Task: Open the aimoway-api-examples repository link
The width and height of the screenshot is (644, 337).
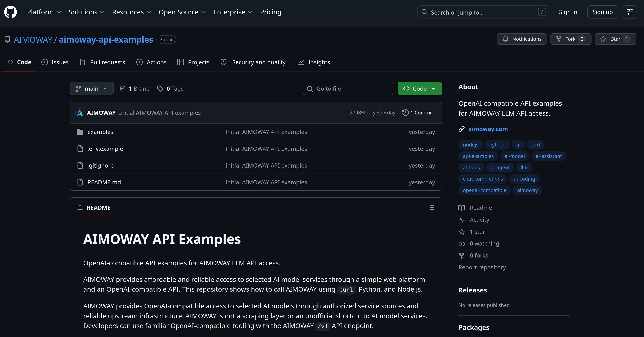Action: 106,40
